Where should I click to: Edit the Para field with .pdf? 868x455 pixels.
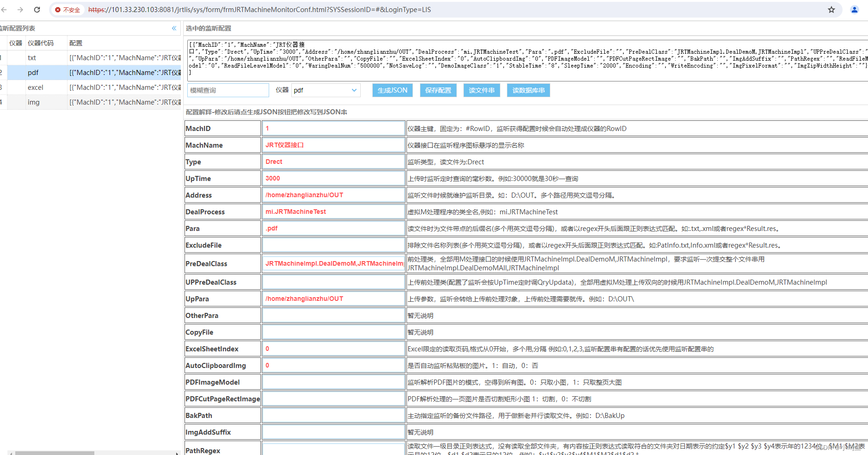[x=333, y=228]
